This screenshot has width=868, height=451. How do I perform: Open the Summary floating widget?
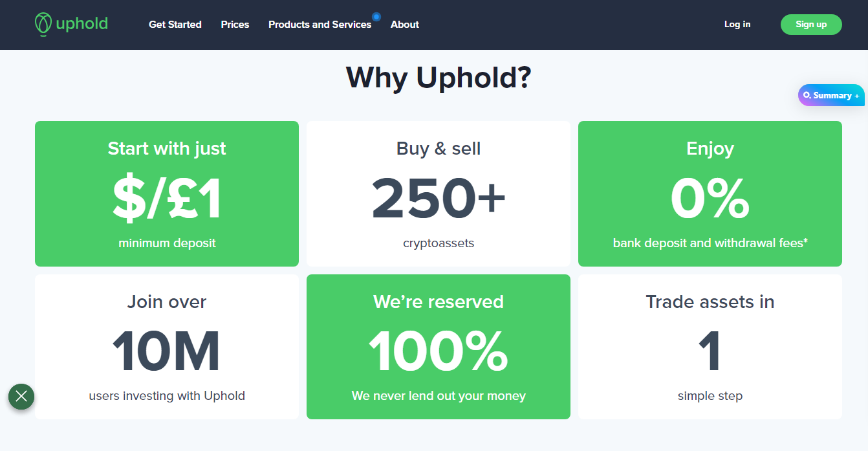coord(831,95)
